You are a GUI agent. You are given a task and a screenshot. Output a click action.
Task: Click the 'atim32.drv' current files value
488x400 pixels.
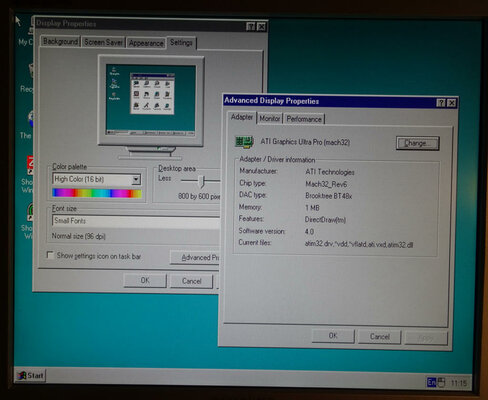pos(359,244)
